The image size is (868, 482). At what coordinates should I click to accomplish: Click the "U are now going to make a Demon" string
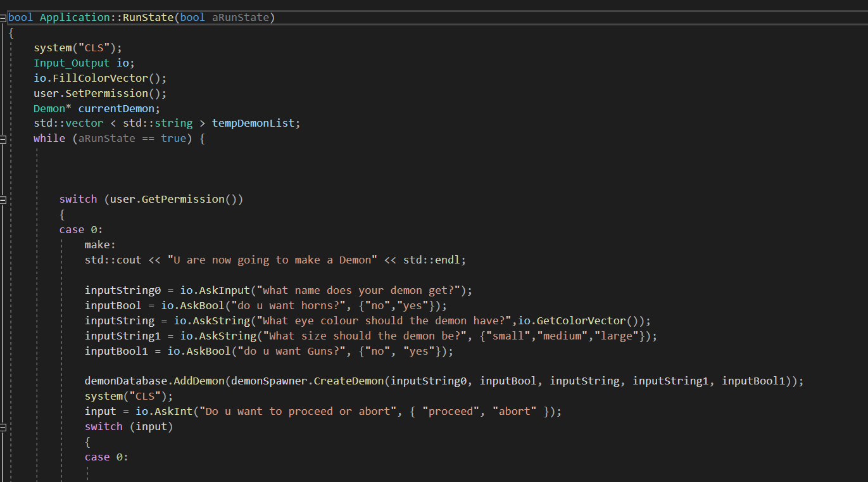[x=272, y=260]
